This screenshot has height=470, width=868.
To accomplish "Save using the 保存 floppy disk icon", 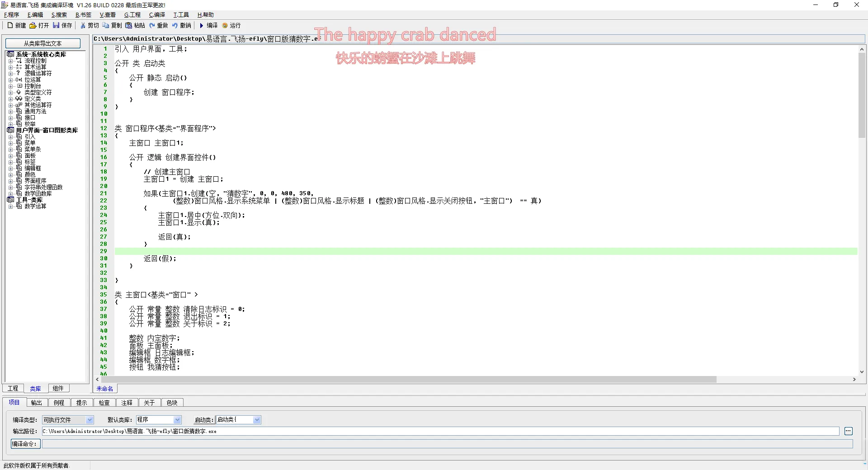I will [x=56, y=25].
